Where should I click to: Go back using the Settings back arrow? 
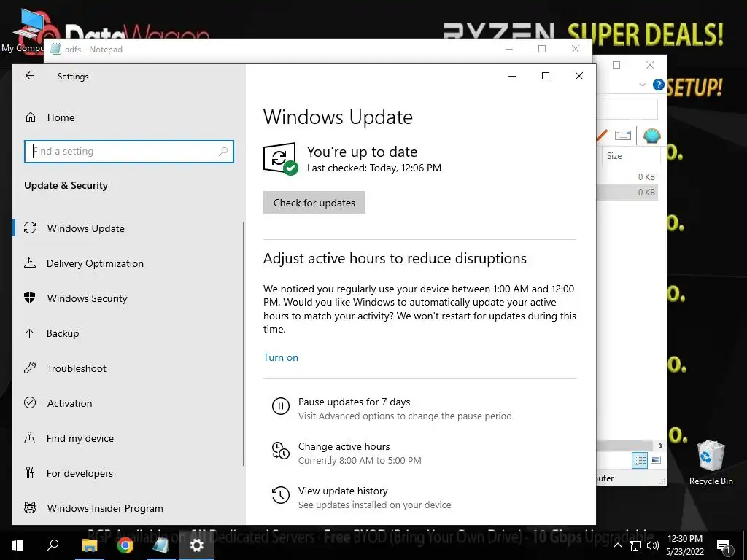point(30,76)
